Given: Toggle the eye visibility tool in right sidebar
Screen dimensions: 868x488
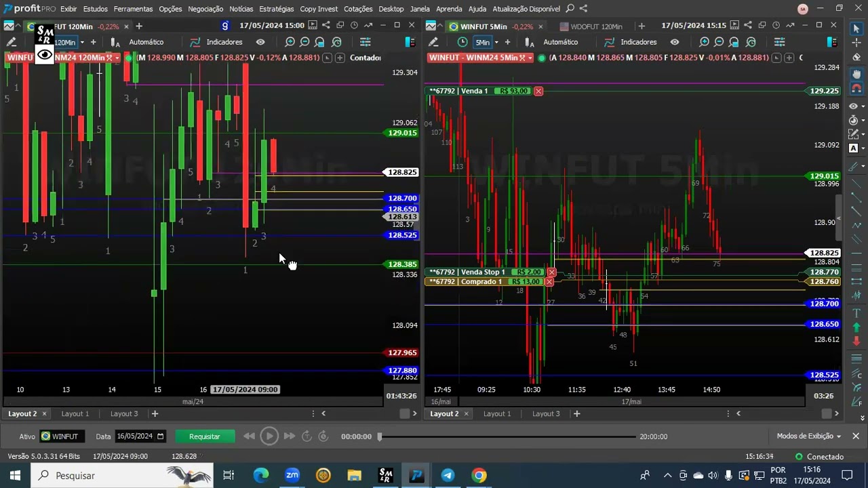Looking at the screenshot, I should [x=853, y=106].
